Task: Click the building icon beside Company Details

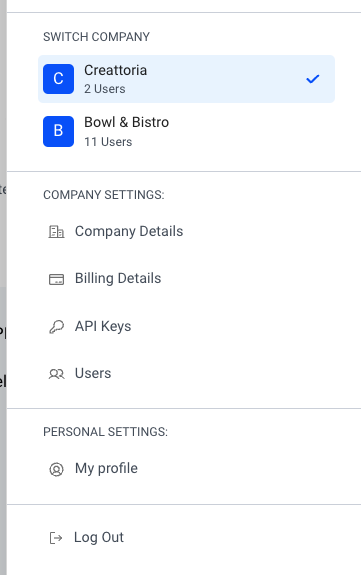Action: [56, 232]
